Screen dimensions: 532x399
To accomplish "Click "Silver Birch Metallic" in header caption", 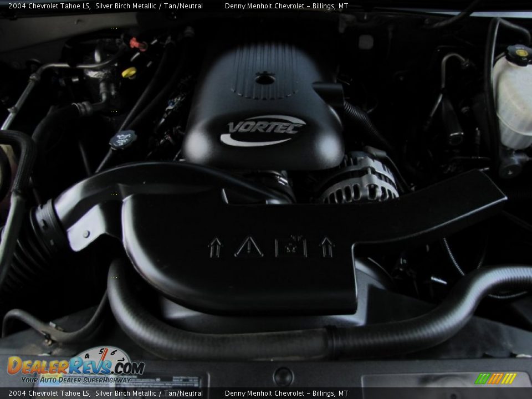I will (126, 6).
